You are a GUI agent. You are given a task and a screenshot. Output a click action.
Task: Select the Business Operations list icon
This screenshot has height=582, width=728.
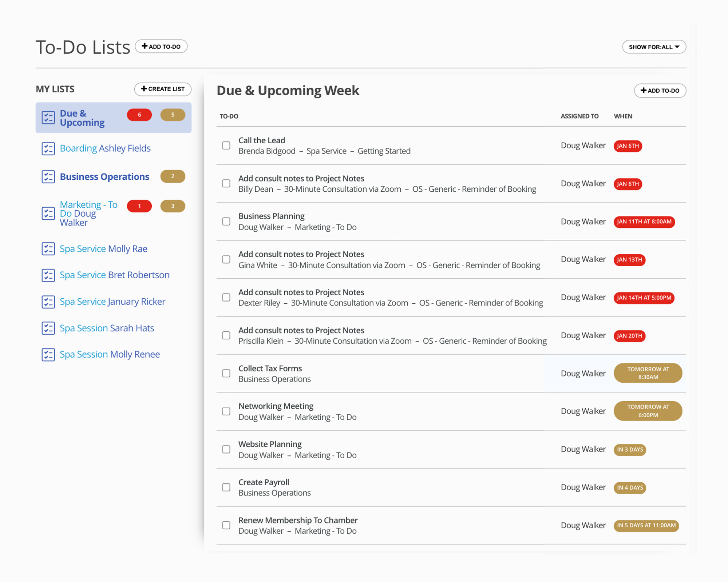point(48,177)
